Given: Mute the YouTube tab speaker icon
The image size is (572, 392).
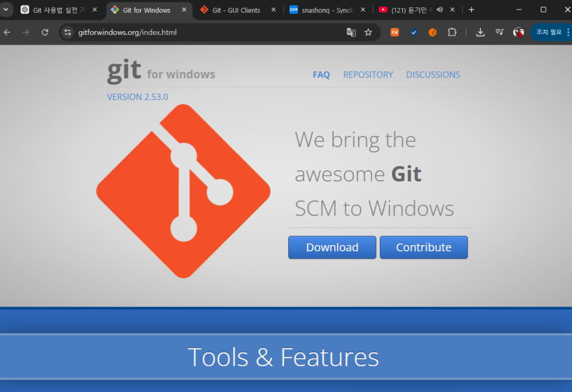Looking at the screenshot, I should (x=439, y=9).
